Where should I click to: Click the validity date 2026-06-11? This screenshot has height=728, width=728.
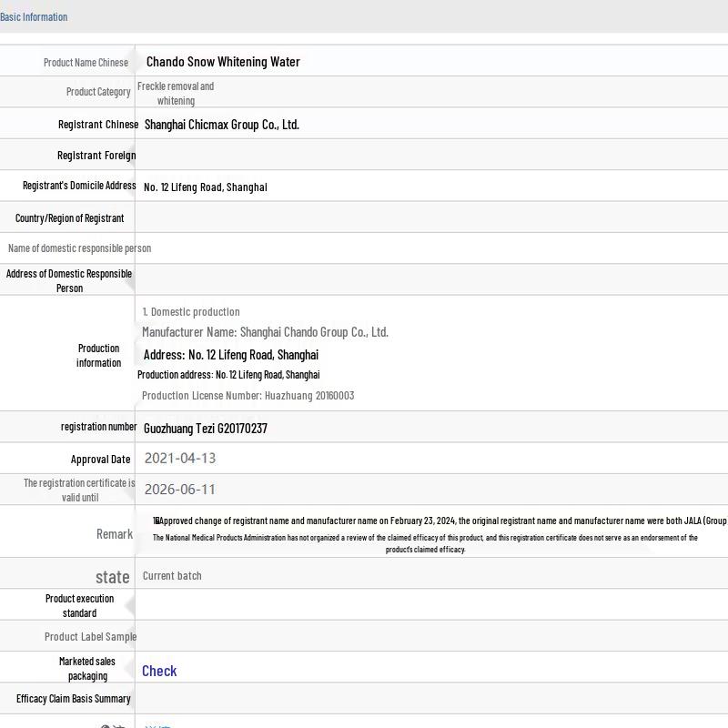(179, 490)
